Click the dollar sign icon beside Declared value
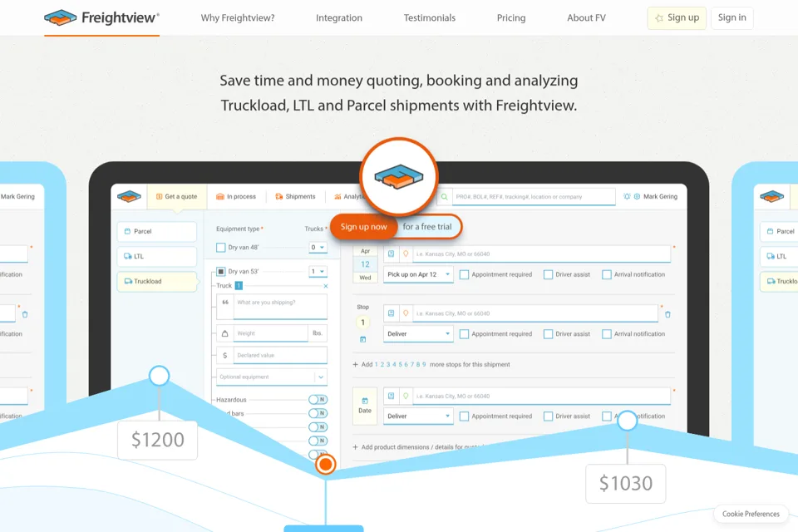The height and width of the screenshot is (532, 798). (x=225, y=355)
